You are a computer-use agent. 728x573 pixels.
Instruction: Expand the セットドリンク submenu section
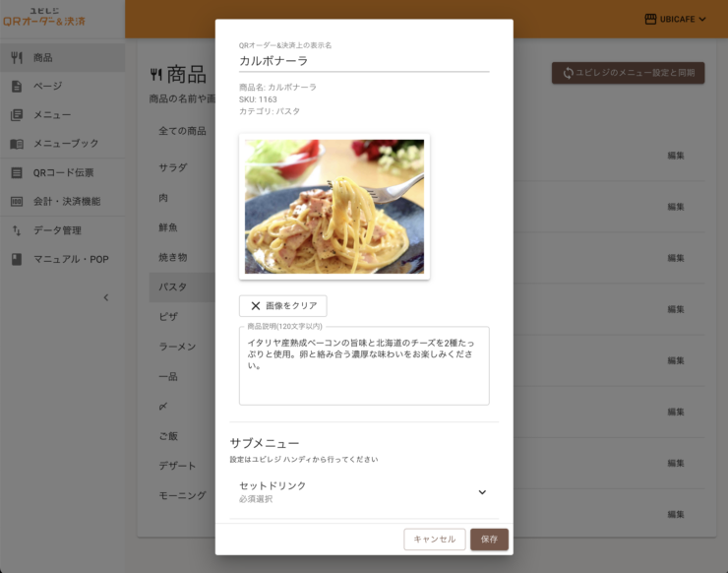click(482, 492)
